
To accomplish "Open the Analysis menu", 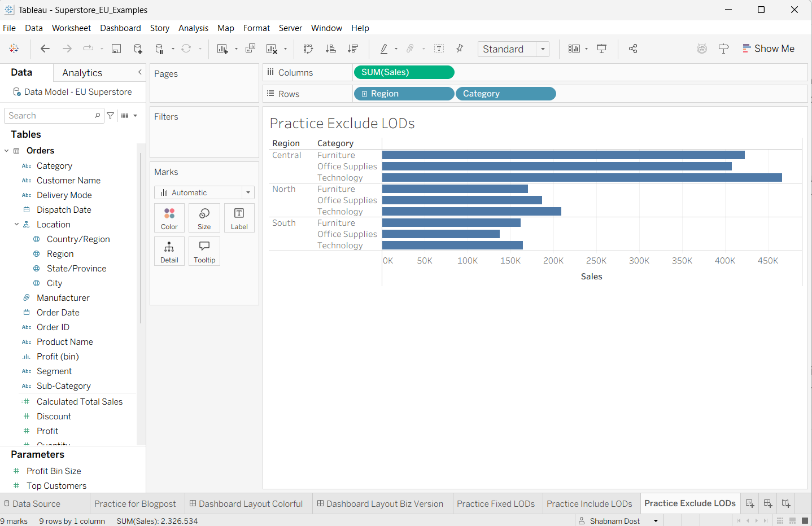I will point(193,28).
